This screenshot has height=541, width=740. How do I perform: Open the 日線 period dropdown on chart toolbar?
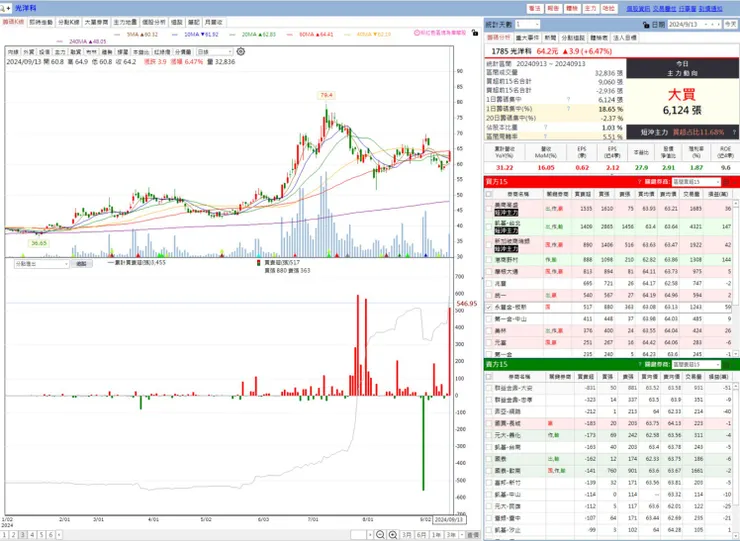click(215, 52)
